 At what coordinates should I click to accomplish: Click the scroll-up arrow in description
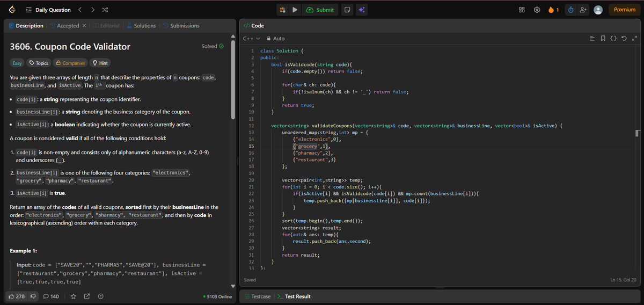(x=233, y=36)
